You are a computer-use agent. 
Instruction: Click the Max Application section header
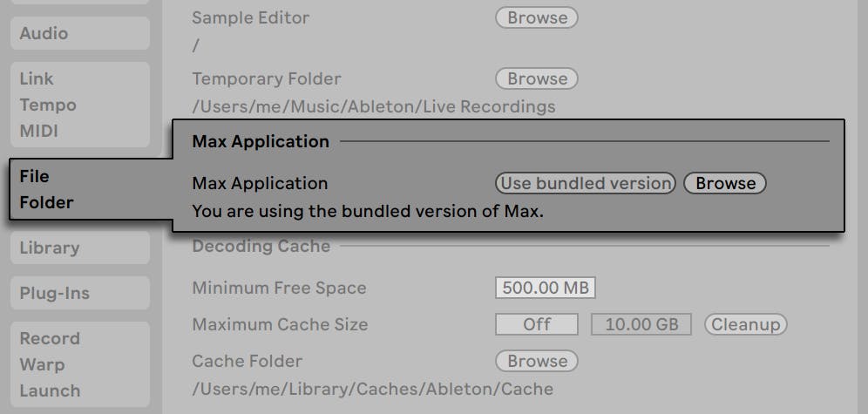pos(261,141)
